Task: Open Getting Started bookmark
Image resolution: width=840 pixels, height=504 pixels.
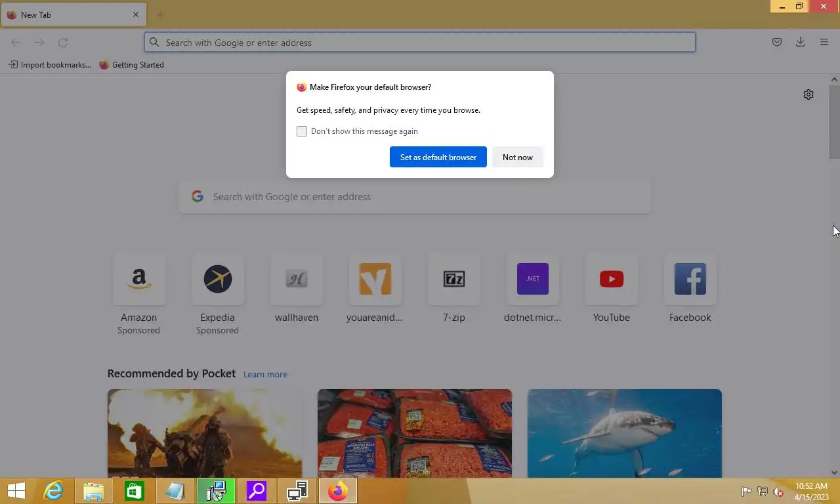Action: 131,65
